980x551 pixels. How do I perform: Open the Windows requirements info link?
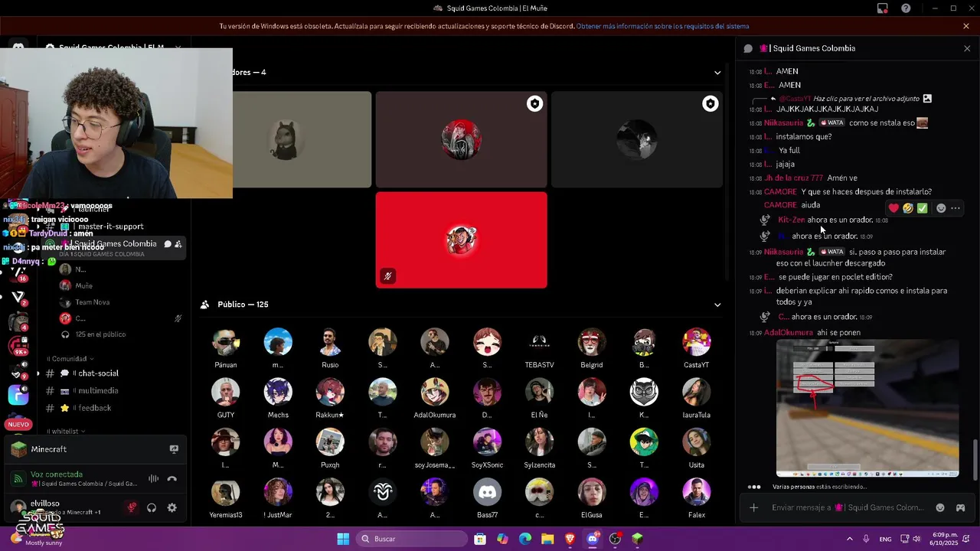[663, 26]
